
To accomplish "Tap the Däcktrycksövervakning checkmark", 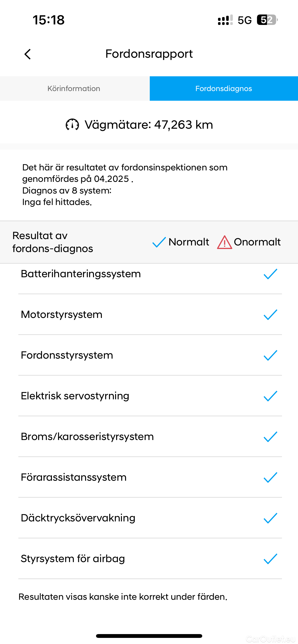I will click(270, 518).
